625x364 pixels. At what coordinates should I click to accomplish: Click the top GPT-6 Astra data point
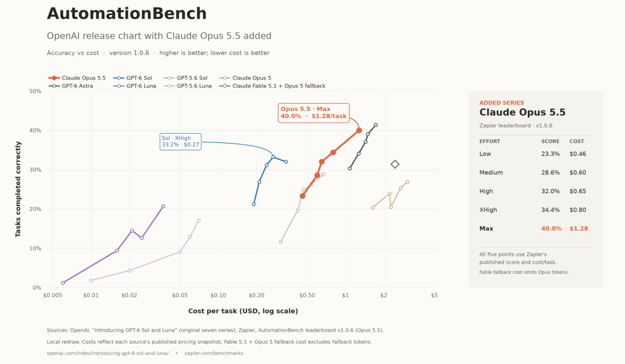376,125
